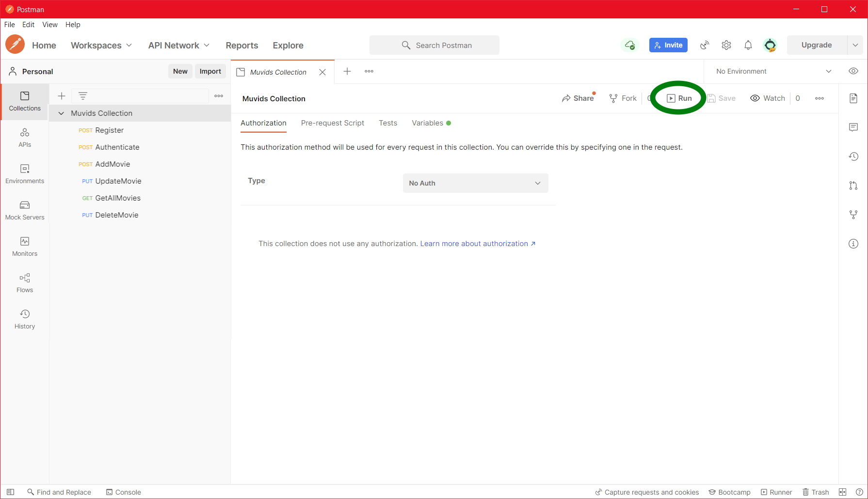Viewport: 868px width, 499px height.
Task: Click the plus icon to create a collection
Action: coord(62,96)
